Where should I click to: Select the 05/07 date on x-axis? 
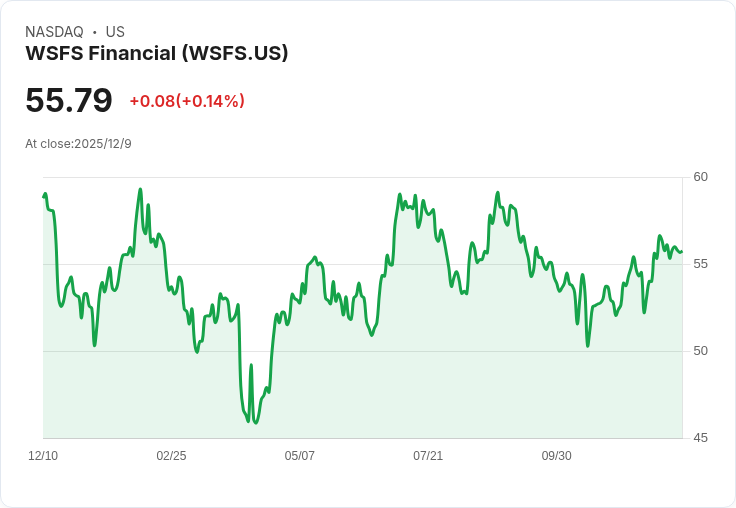click(299, 456)
